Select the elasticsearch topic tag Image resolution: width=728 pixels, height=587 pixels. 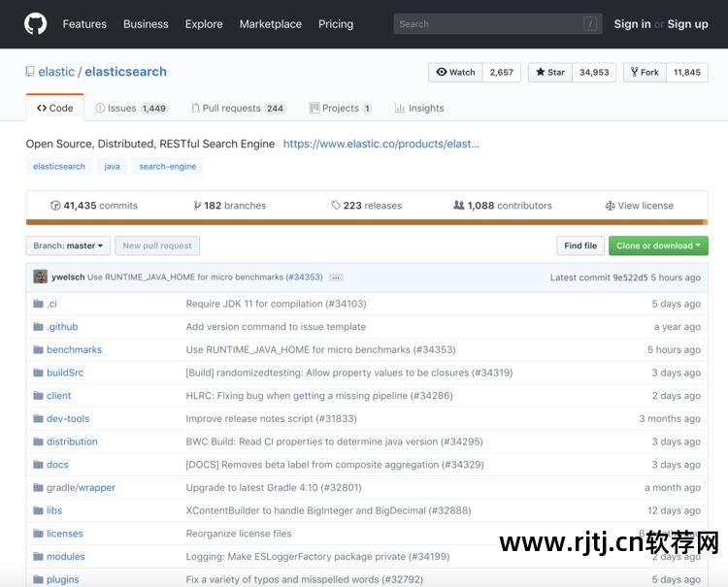tap(59, 166)
